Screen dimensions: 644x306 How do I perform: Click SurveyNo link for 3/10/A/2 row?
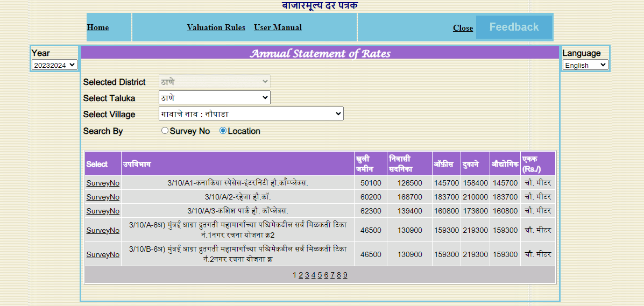(x=103, y=197)
